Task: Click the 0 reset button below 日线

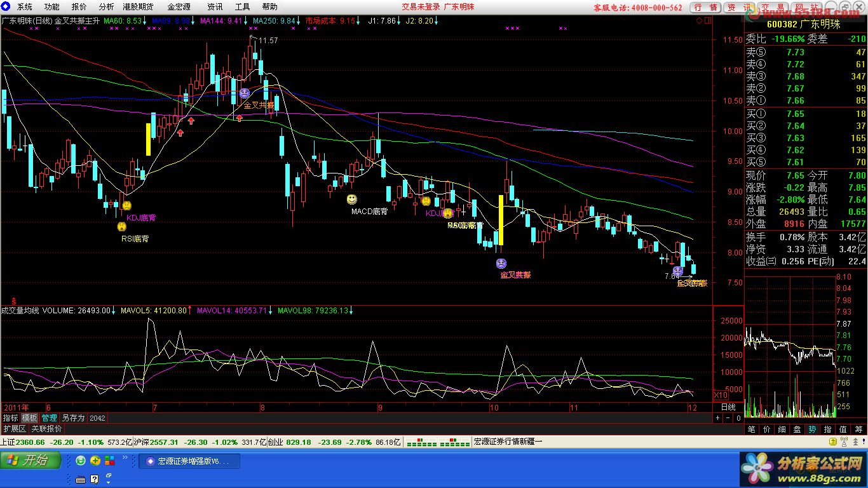Action: point(738,418)
